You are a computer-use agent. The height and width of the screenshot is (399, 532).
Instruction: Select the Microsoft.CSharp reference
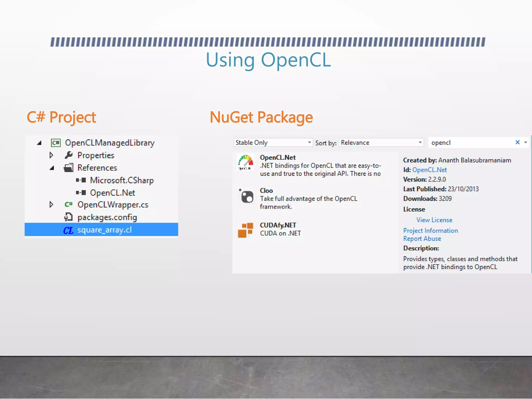[x=122, y=180]
